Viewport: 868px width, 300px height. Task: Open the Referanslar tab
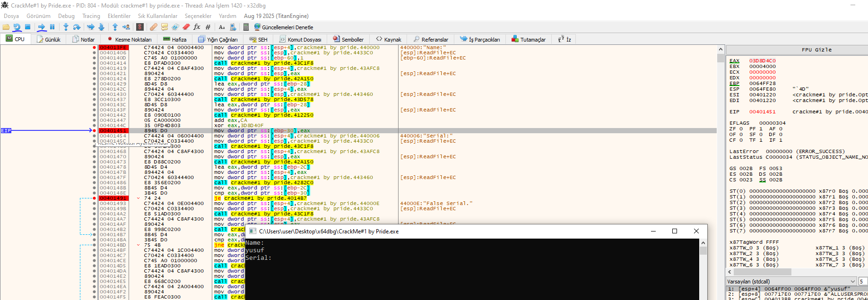click(431, 39)
